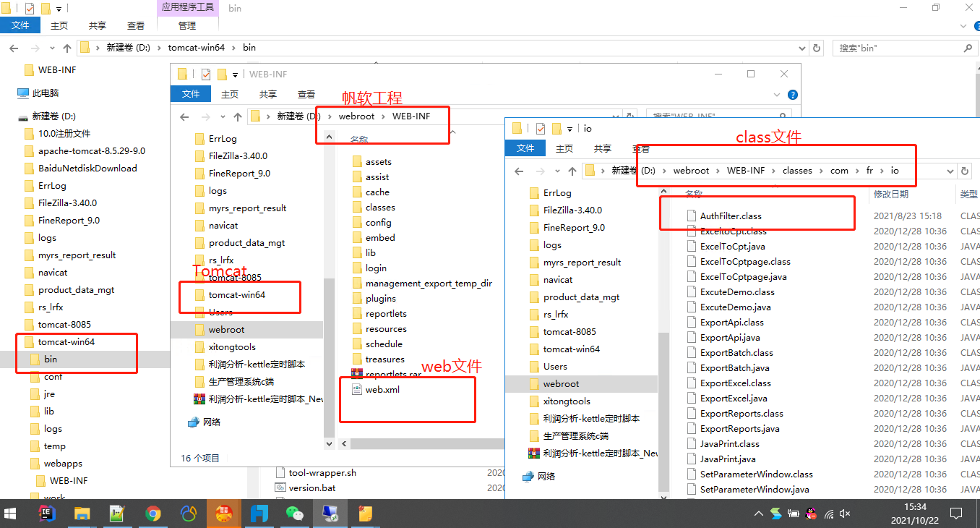Screen dimensions: 980x528
Task: Go up one level in the WEB-INF window
Action: click(x=238, y=116)
